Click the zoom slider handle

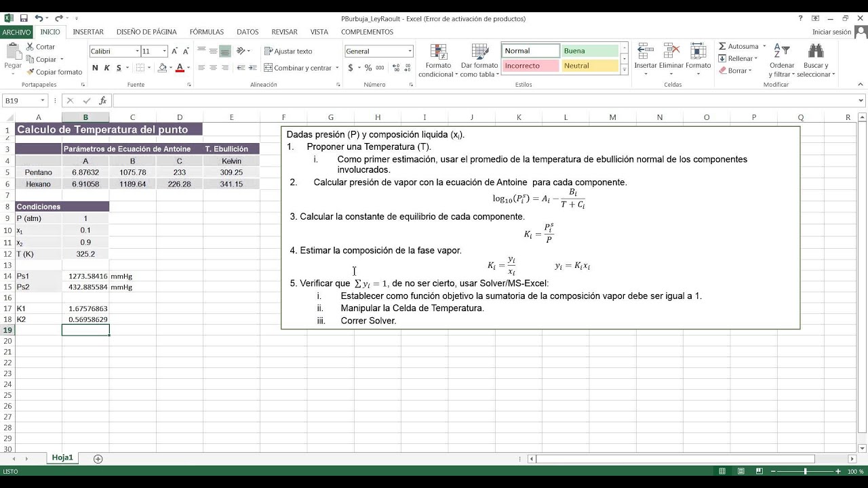[806, 471]
